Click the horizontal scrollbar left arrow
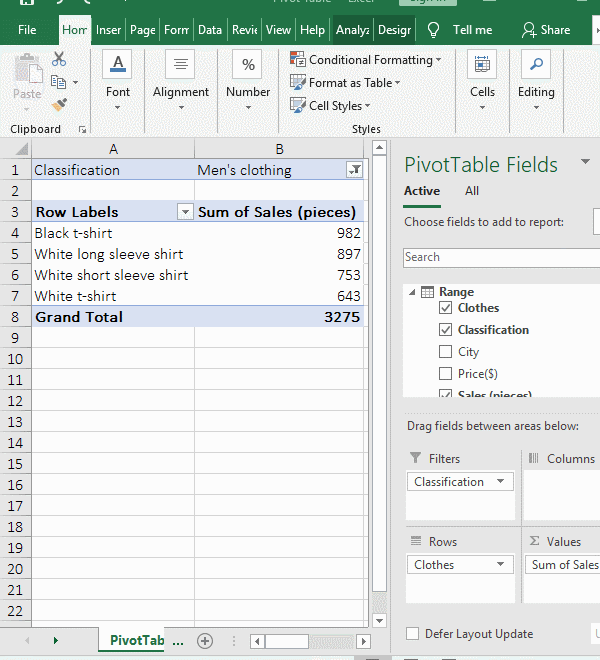The height and width of the screenshot is (660, 600). 257,641
